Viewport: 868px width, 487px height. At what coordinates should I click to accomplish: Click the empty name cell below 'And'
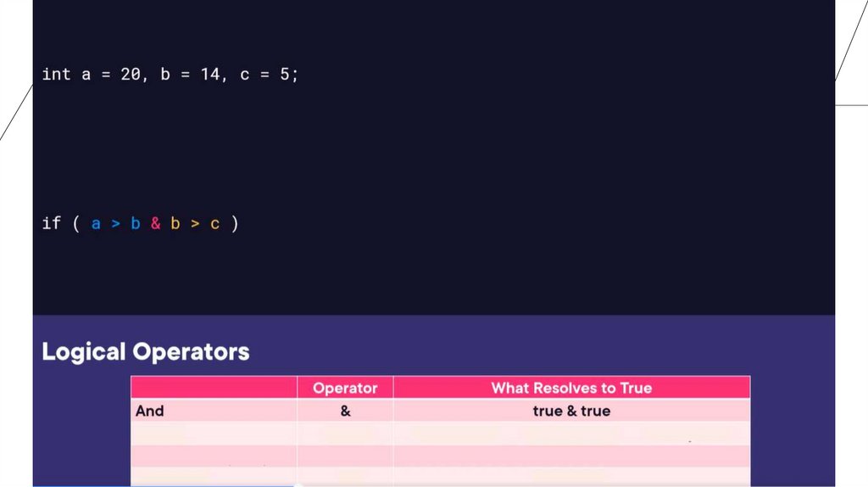[x=214, y=434]
